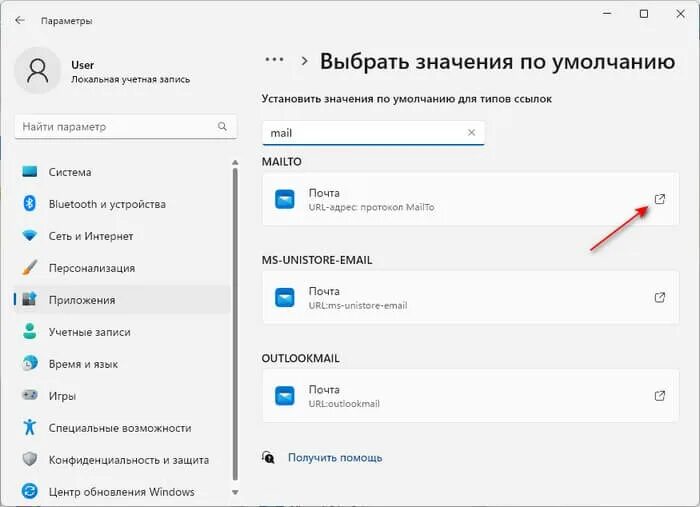Open external-link icon in MAILTO row
The width and height of the screenshot is (700, 507).
(x=660, y=199)
